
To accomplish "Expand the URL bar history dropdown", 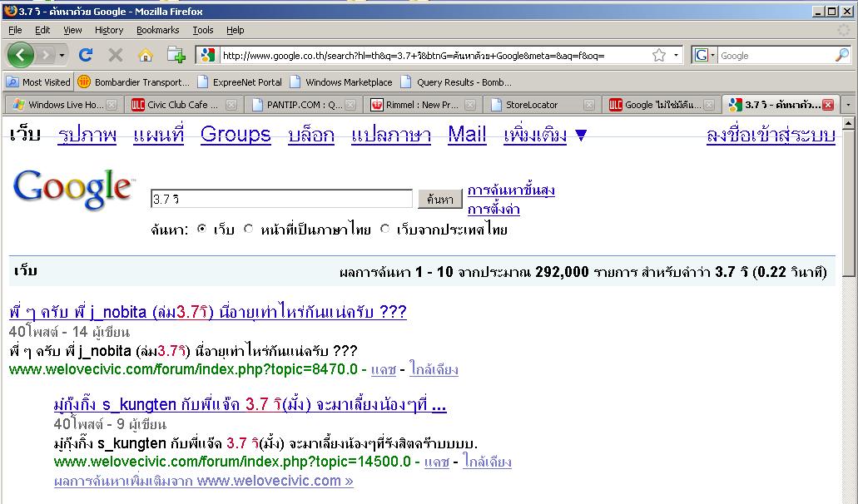I will tap(676, 56).
